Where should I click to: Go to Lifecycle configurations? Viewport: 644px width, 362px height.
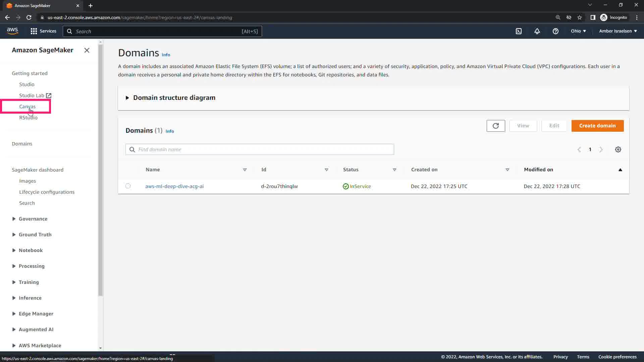click(x=47, y=192)
